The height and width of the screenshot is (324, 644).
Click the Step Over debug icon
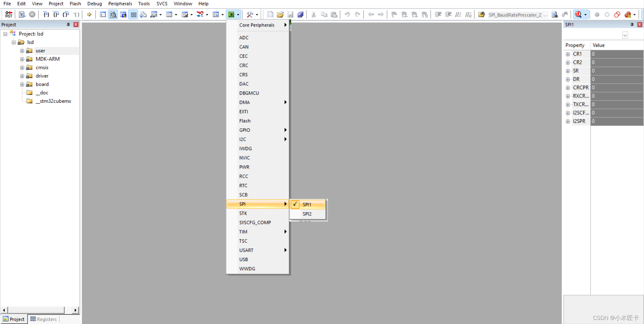(x=56, y=14)
